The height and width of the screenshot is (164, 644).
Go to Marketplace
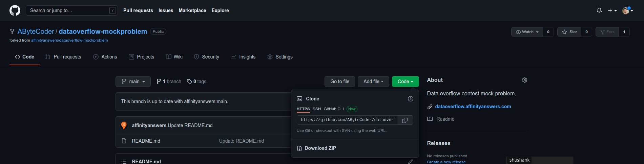[x=192, y=10]
